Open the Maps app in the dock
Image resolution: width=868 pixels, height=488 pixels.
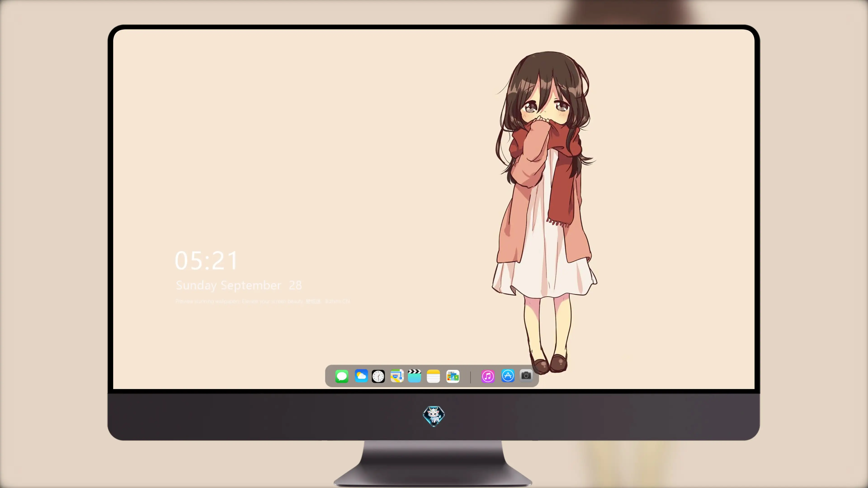point(397,376)
